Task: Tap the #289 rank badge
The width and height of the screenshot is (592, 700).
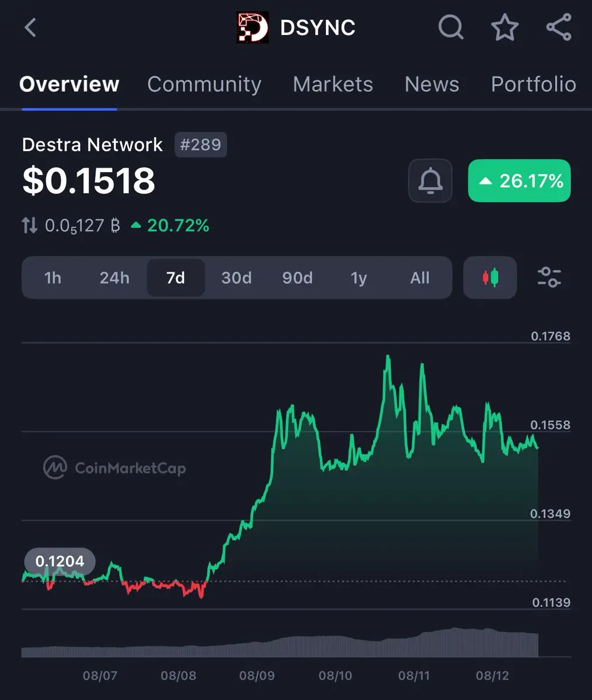Action: 201,145
